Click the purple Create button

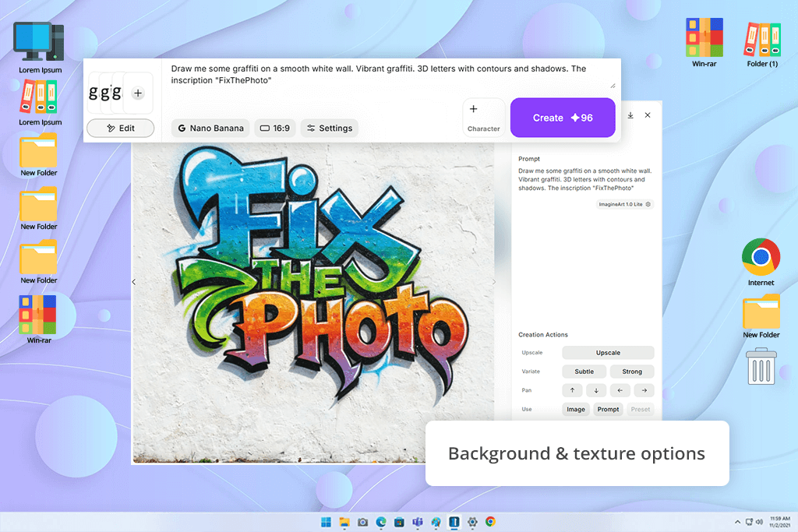tap(563, 118)
